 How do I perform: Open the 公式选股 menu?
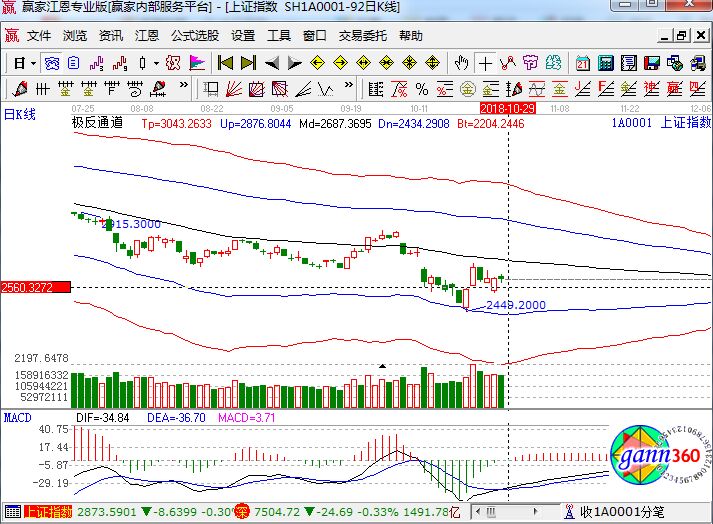(194, 36)
